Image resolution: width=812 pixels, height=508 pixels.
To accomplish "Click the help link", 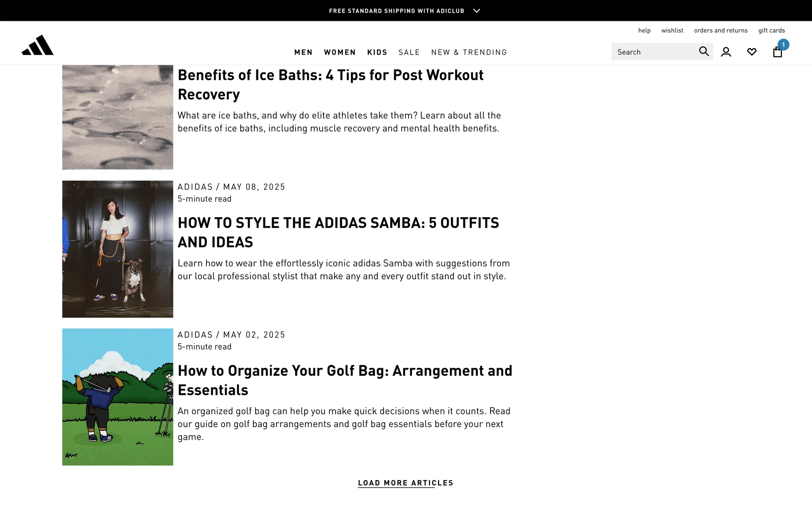I will pos(644,30).
